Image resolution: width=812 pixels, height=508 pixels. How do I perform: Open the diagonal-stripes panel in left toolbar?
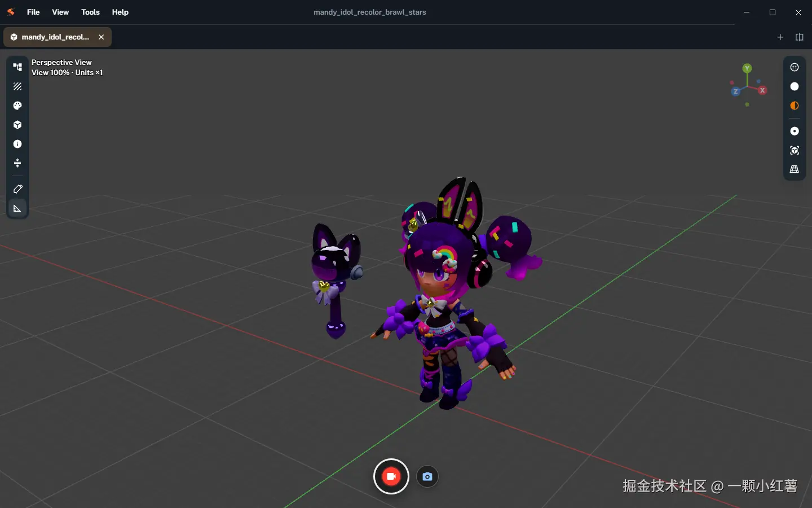point(17,86)
